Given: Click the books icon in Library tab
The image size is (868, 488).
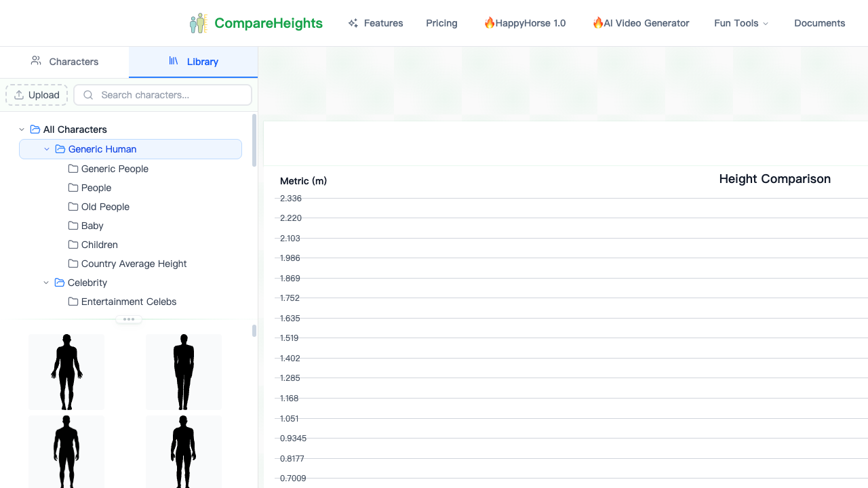Looking at the screenshot, I should pyautogui.click(x=174, y=61).
